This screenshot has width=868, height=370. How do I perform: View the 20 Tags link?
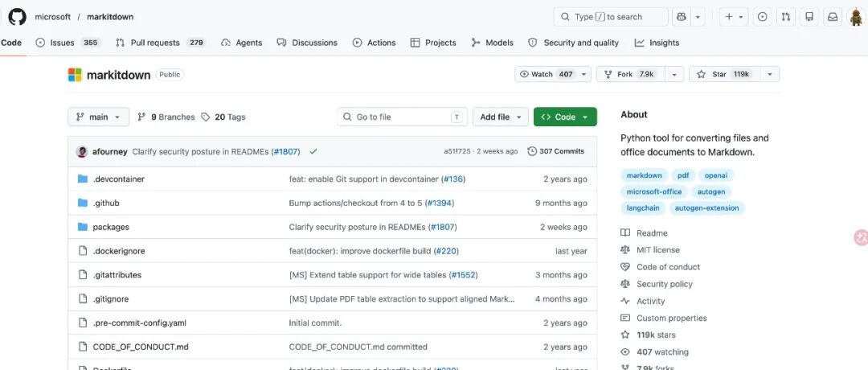pyautogui.click(x=223, y=117)
